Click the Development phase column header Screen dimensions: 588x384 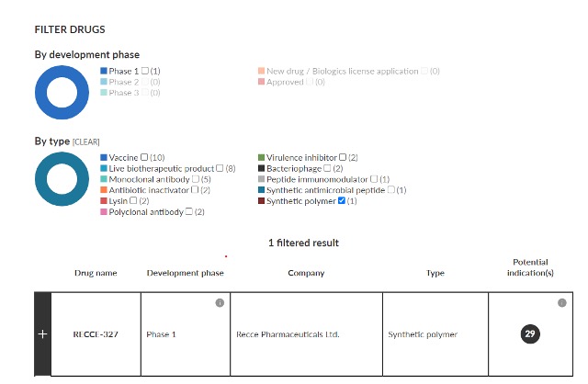[x=185, y=273]
